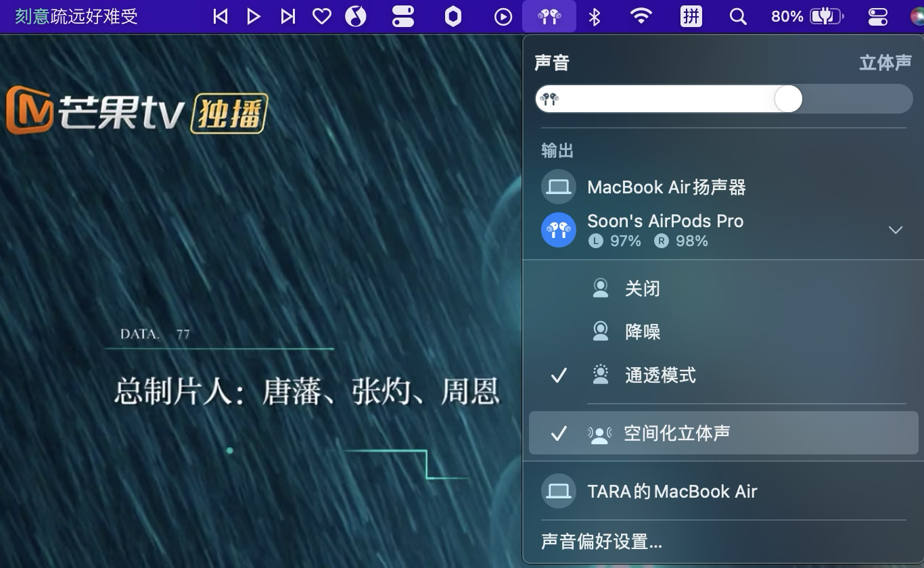Viewport: 924px width, 568px height.
Task: Open the Bluetooth menu bar icon
Action: pyautogui.click(x=595, y=16)
